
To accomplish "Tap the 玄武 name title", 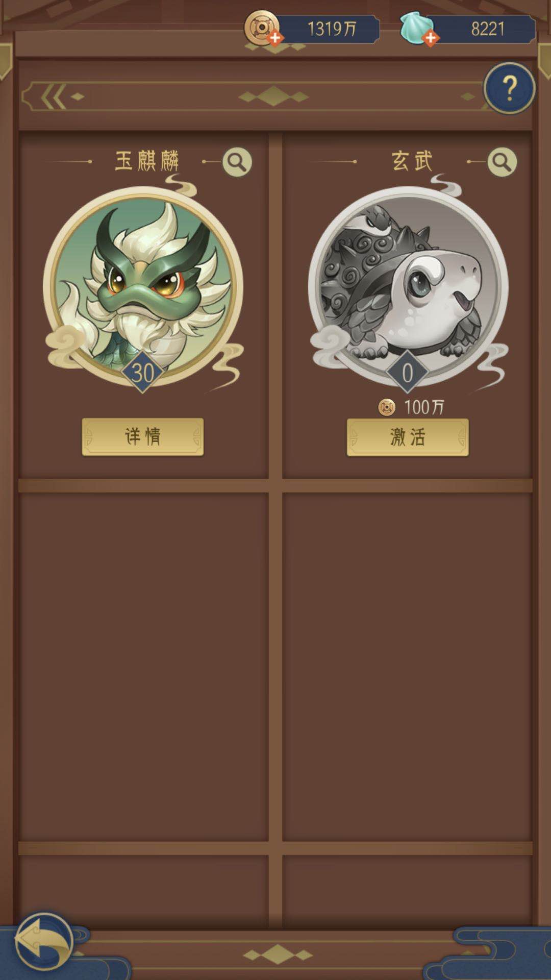I will pos(412,161).
